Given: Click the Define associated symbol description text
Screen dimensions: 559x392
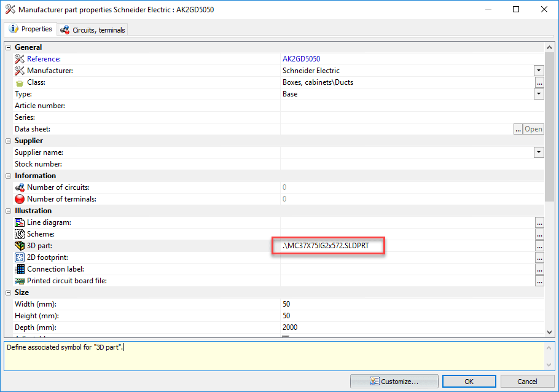Looking at the screenshot, I should pyautogui.click(x=65, y=347).
